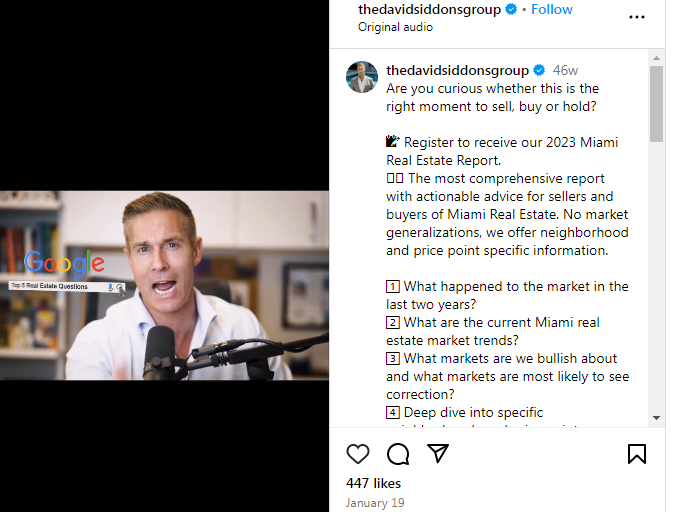Click the verified badge in the post header

pos(511,9)
